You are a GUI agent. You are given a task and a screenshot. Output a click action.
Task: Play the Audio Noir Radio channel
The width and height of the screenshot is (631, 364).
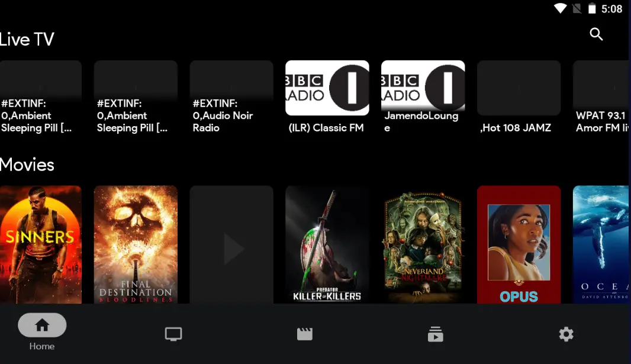(231, 97)
